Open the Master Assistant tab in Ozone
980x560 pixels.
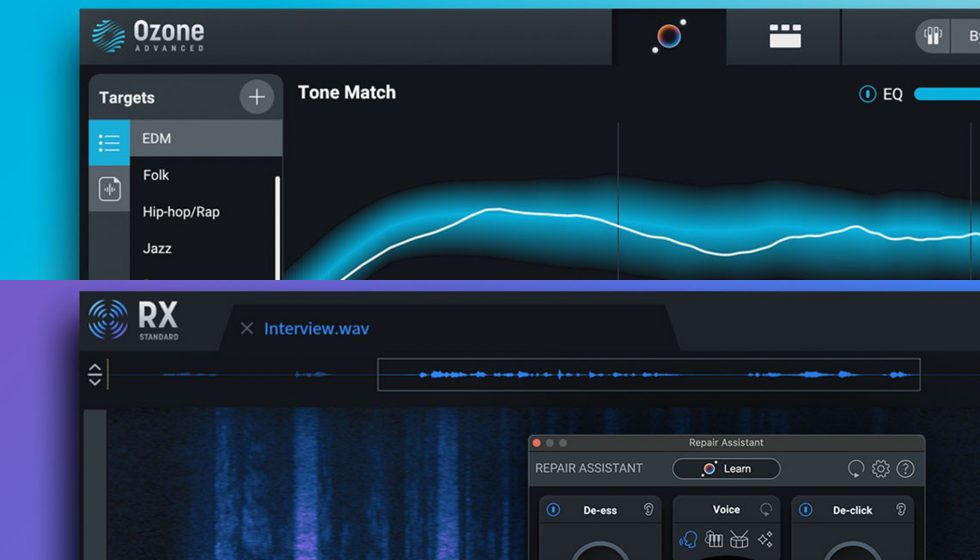[x=669, y=36]
